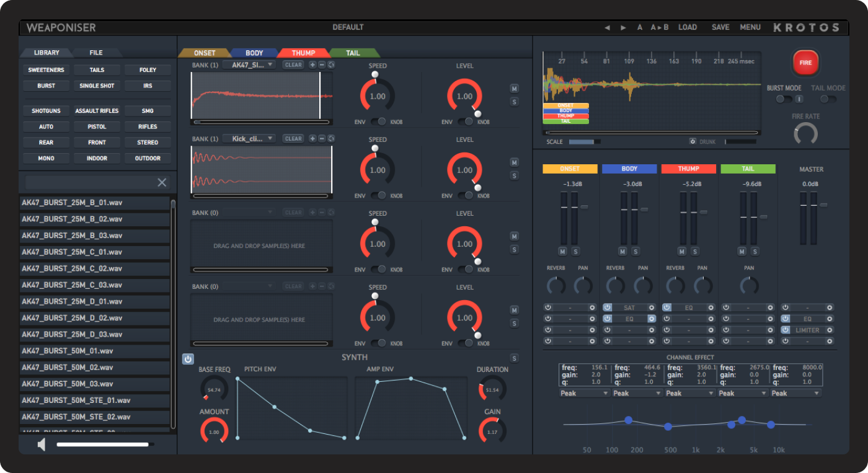Click LOAD in the top bar
868x473 pixels.
coord(688,27)
